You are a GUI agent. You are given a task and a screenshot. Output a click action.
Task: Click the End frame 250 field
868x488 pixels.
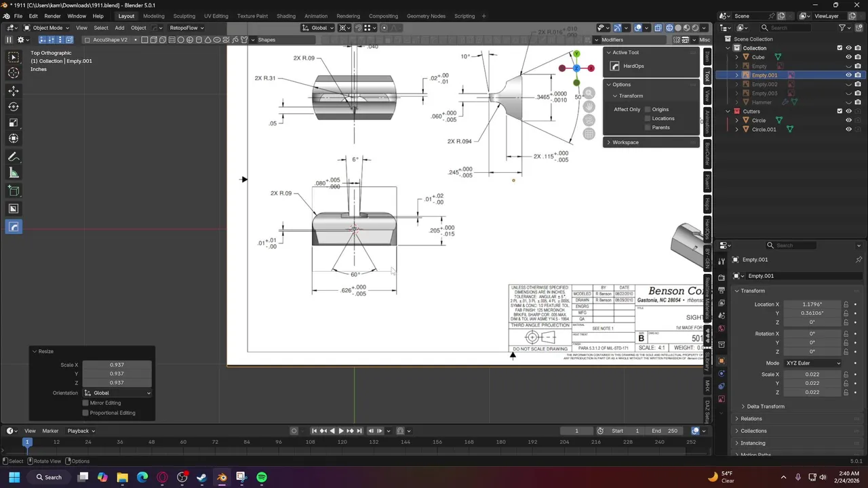click(x=665, y=431)
